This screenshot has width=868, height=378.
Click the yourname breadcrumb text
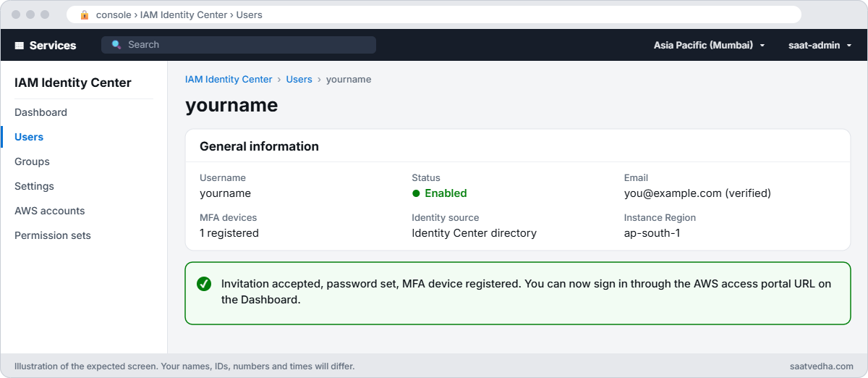[349, 80]
